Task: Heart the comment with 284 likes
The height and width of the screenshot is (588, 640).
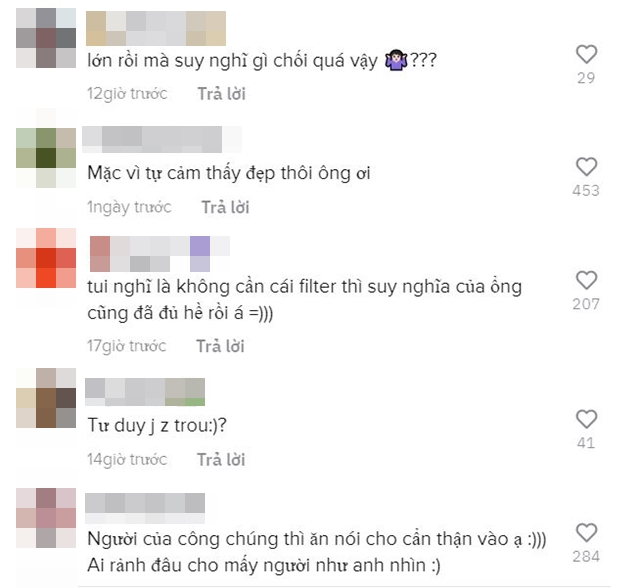Action: pos(586,533)
